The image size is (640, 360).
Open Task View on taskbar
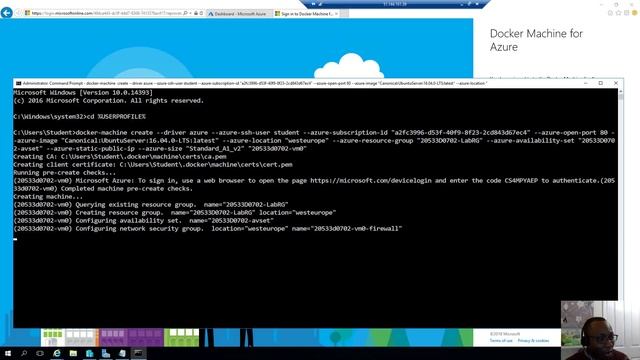40,353
